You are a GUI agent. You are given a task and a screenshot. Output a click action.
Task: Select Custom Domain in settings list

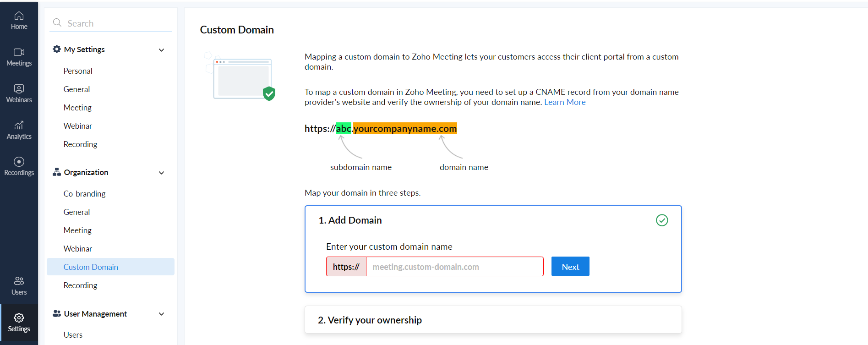coord(91,267)
